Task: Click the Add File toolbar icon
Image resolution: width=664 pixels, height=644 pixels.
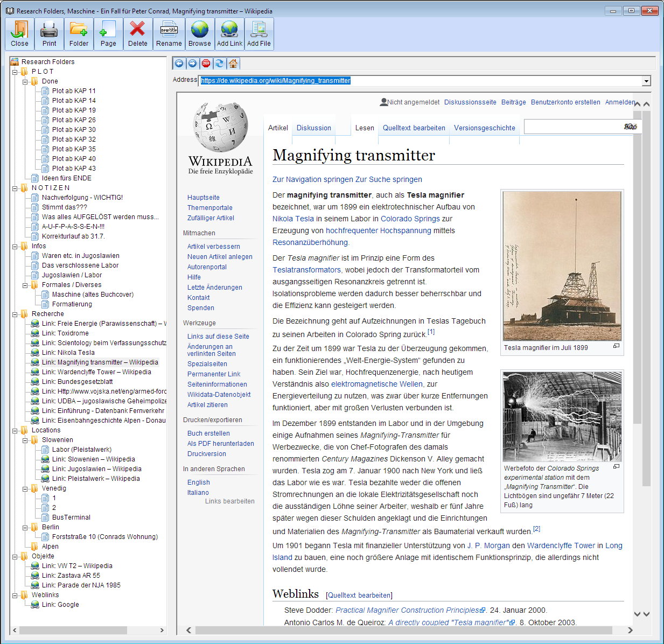Action: [x=259, y=34]
